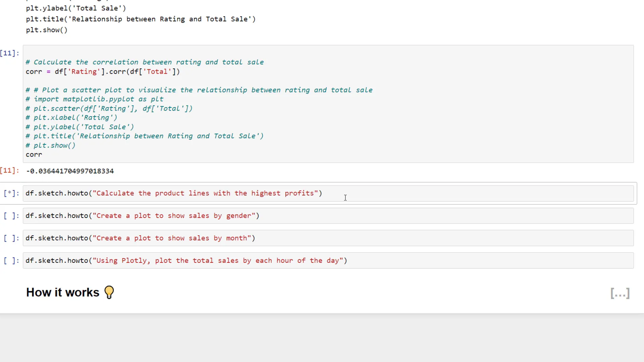Click the plt.ylabel('Total Sale') line at top
The width and height of the screenshot is (644, 362).
pyautogui.click(x=76, y=8)
